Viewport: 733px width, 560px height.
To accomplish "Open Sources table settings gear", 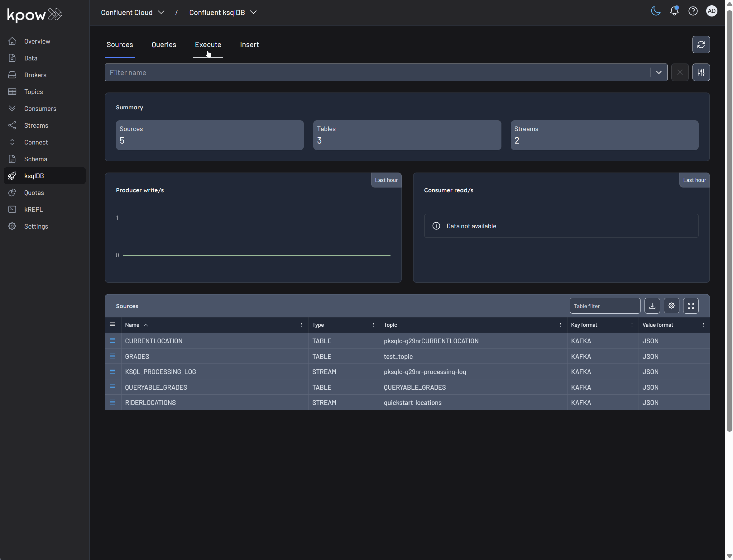I will (671, 306).
